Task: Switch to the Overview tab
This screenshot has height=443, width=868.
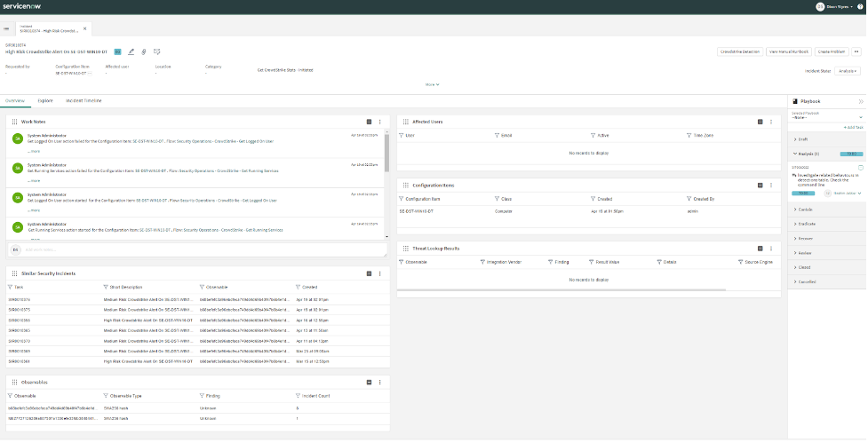Action: [x=14, y=100]
